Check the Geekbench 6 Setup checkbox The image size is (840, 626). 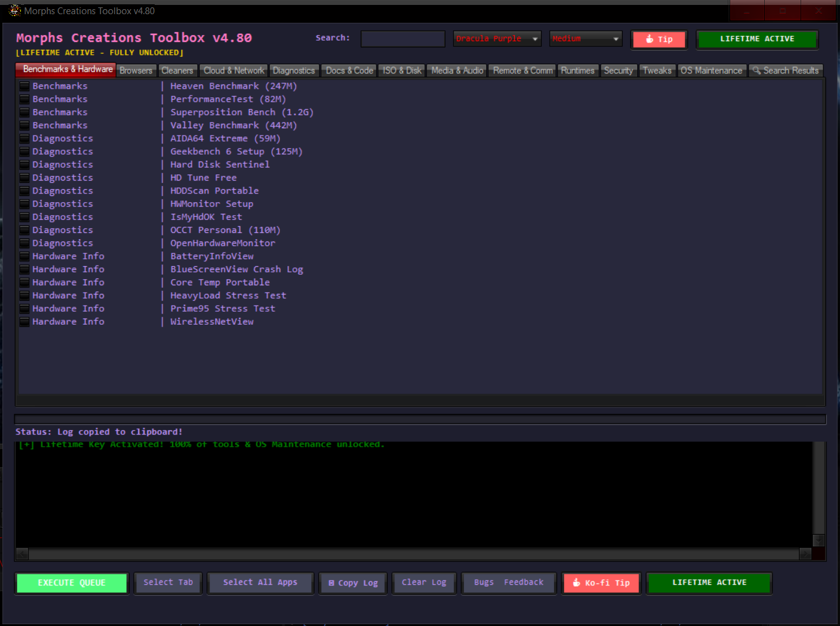[25, 152]
